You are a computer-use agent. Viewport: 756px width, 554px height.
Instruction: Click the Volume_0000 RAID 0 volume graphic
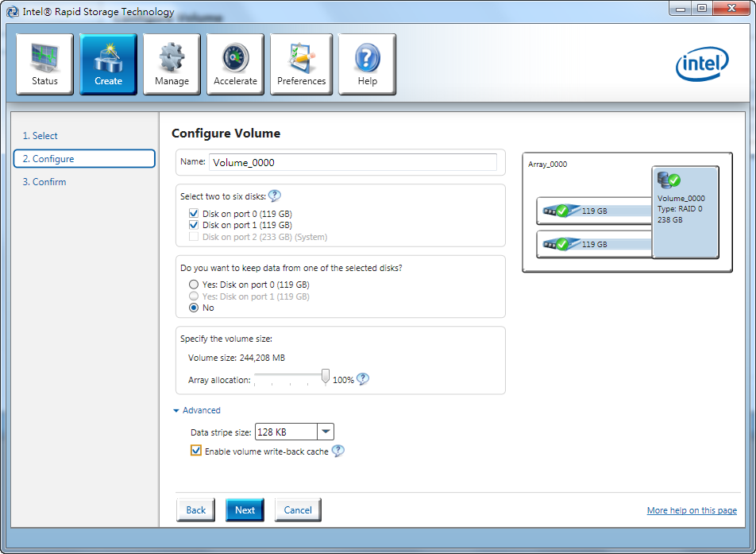tap(685, 211)
